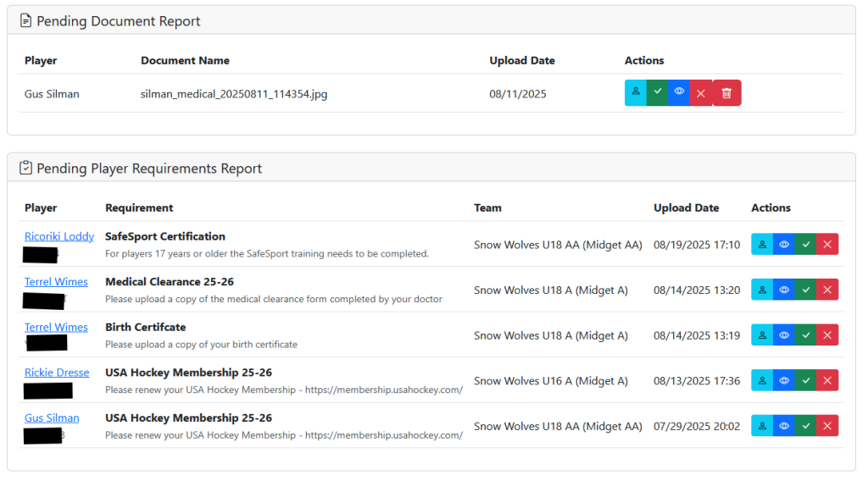
Task: View silman_medical document using blue eye icon
Action: click(x=678, y=93)
